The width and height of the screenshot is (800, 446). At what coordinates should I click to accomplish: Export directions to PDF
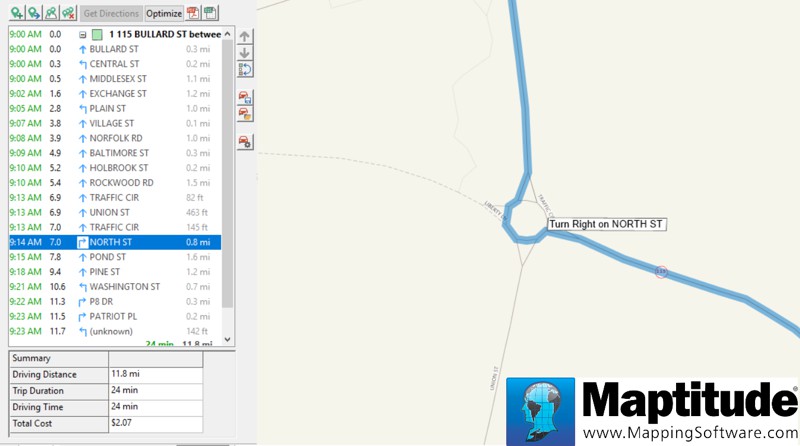click(193, 13)
